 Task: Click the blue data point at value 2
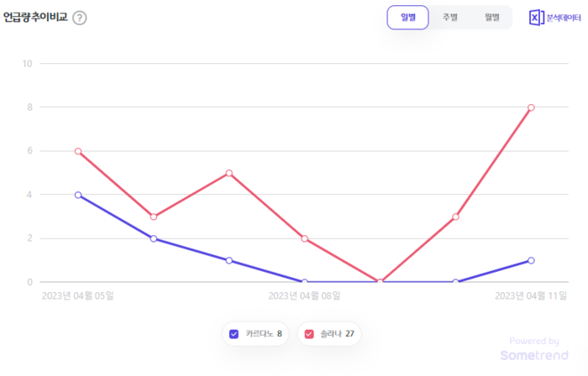click(154, 238)
